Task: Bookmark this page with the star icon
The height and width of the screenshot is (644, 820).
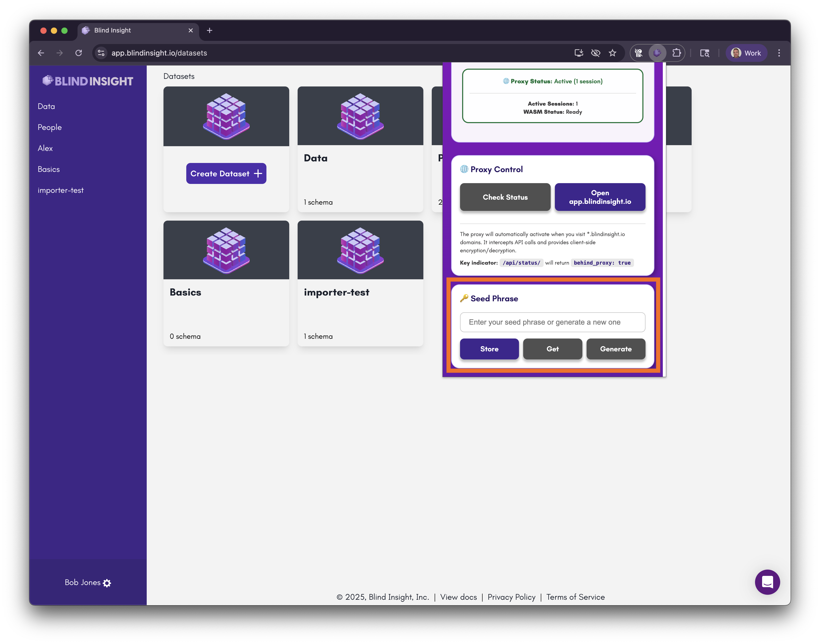Action: coord(613,53)
